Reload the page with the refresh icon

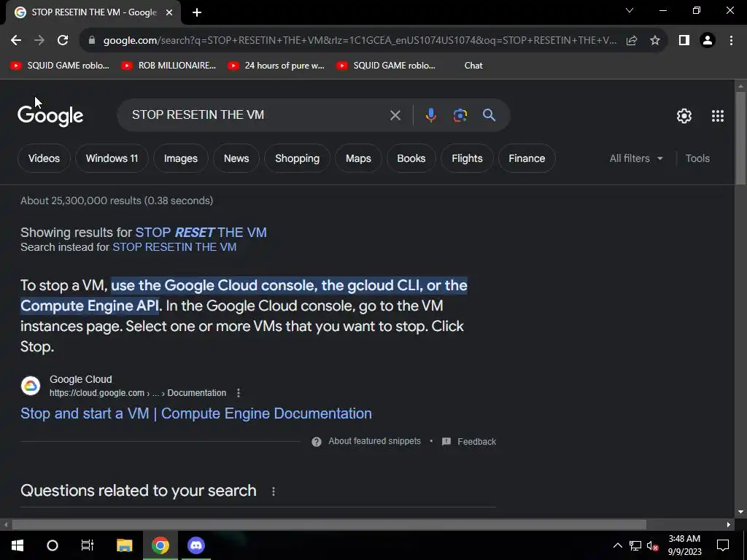click(x=63, y=41)
